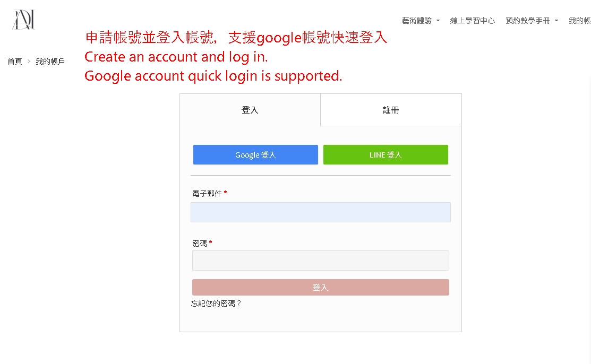
Task: Sign in with the green LINE 登入 button
Action: [x=386, y=155]
